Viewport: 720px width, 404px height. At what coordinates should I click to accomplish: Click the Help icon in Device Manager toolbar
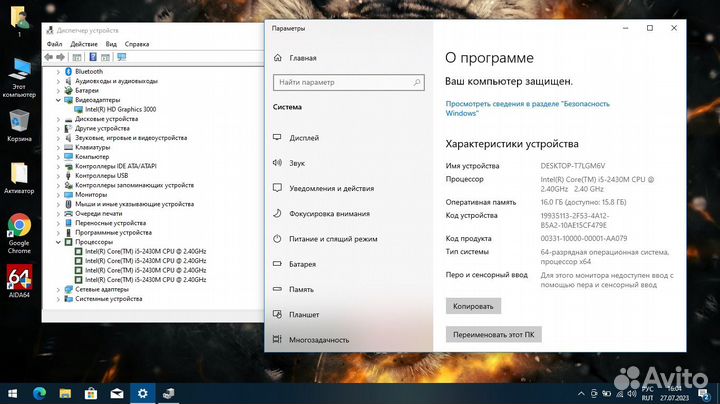pos(93,57)
